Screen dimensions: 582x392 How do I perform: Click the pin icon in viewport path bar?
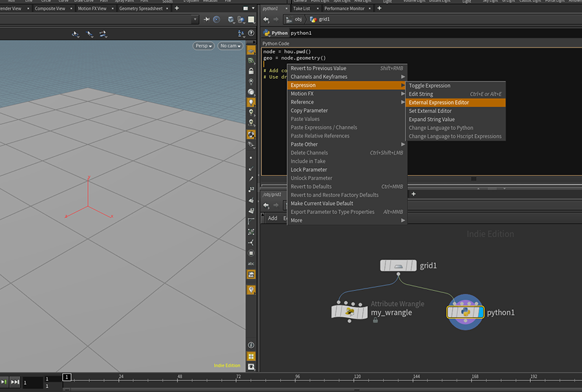(205, 19)
